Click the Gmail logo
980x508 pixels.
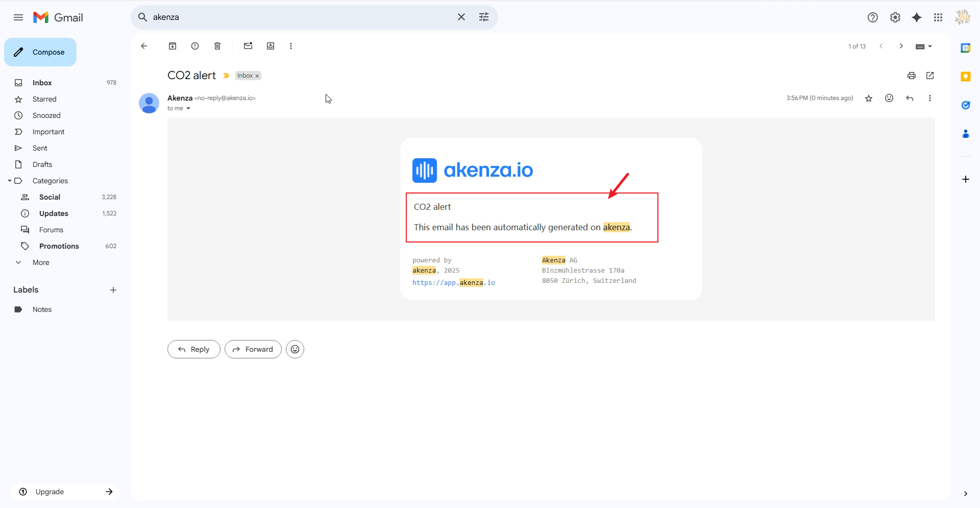point(58,17)
